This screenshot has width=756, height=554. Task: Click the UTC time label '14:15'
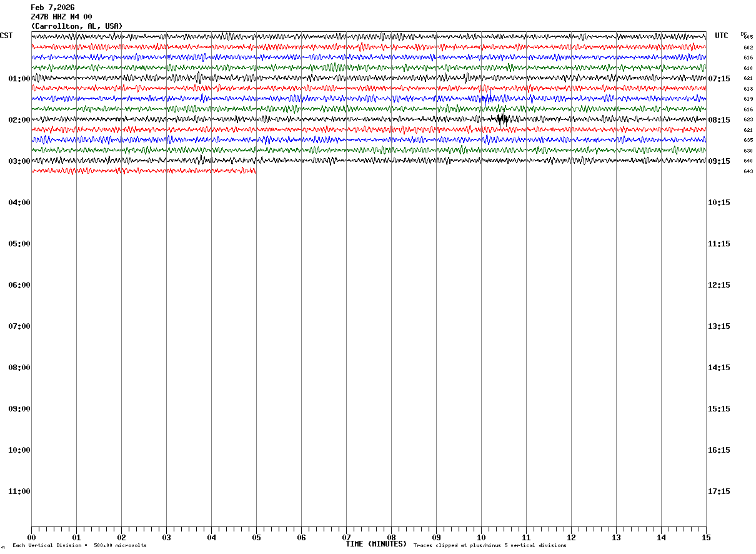click(719, 368)
